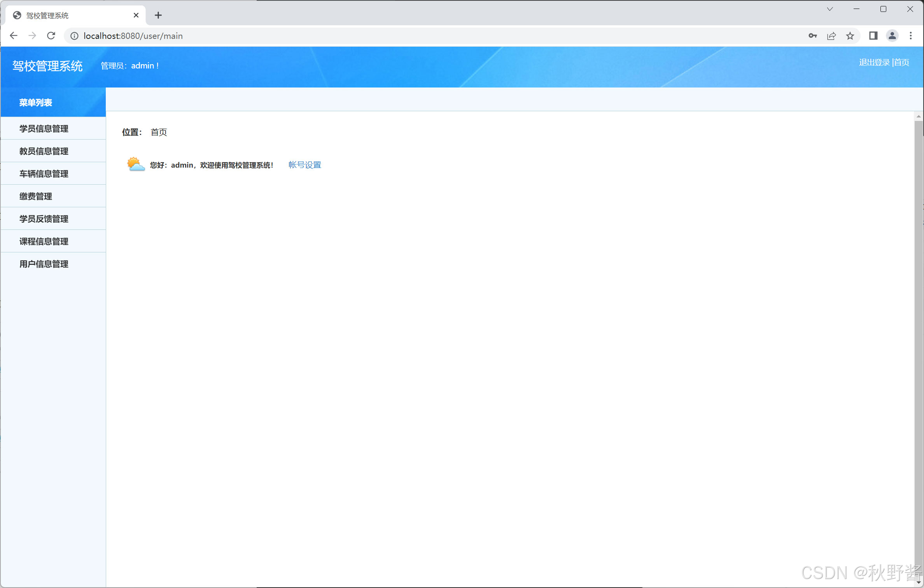Go to 缴费管理 section
Image resolution: width=924 pixels, height=588 pixels.
point(36,196)
